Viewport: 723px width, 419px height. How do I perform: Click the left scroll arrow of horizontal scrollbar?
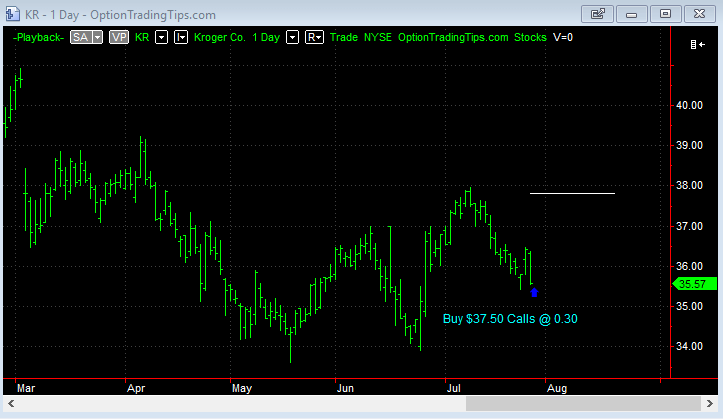point(11,404)
